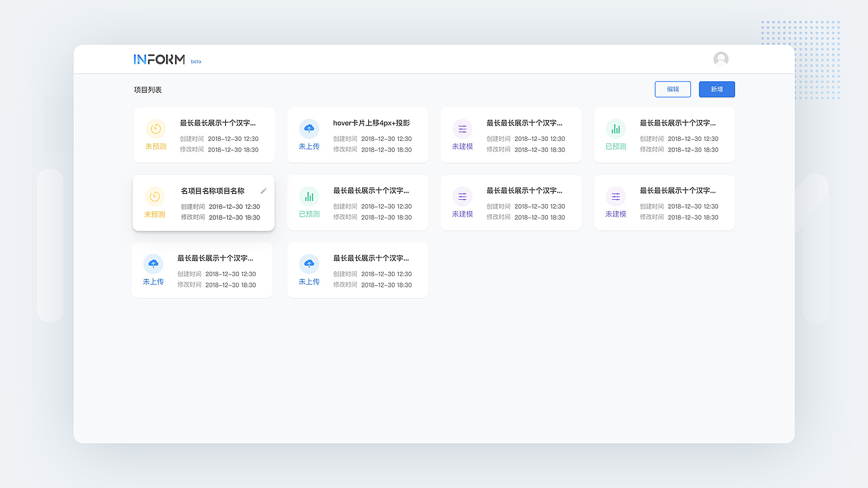Click the 编辑 button
Viewport: 868px width, 488px height.
(672, 89)
